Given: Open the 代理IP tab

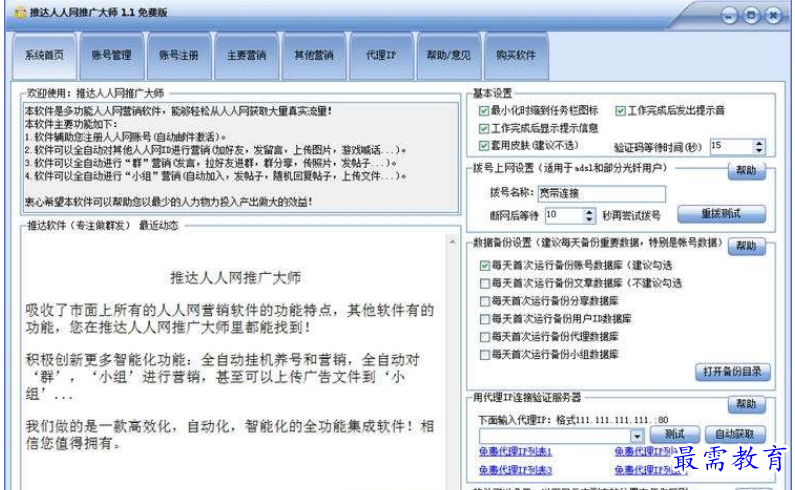Looking at the screenshot, I should (381, 56).
